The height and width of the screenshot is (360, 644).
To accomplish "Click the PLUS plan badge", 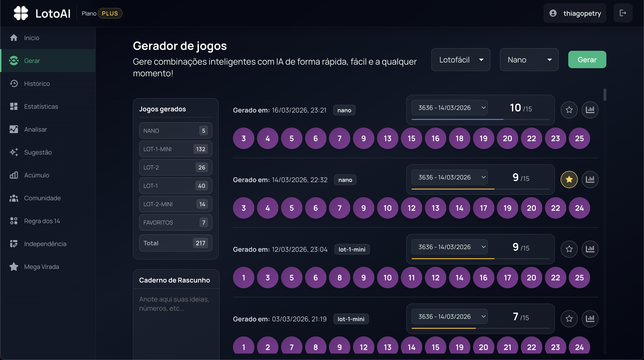I will click(110, 13).
